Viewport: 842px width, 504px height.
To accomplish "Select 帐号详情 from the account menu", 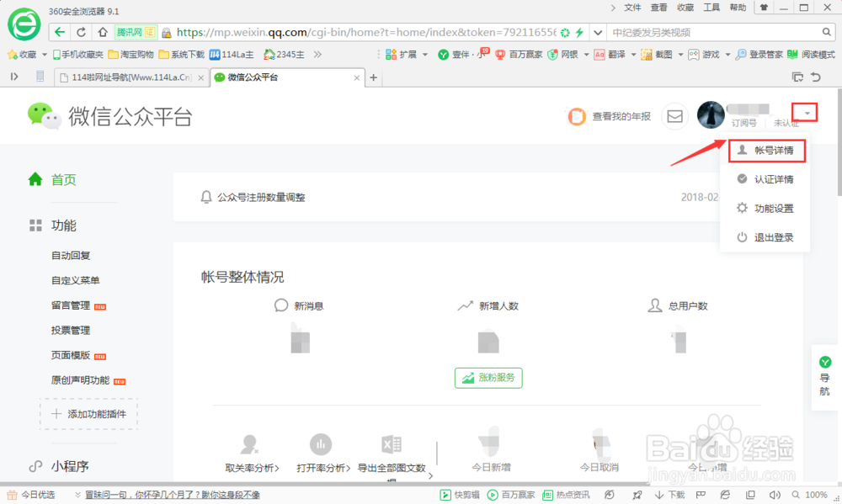I will coord(767,150).
